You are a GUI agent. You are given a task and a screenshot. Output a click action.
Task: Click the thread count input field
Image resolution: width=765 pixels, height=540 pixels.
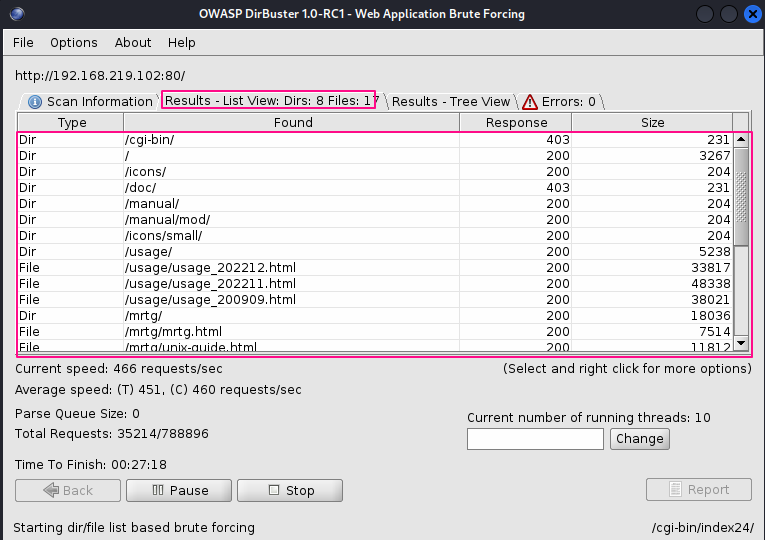click(535, 438)
